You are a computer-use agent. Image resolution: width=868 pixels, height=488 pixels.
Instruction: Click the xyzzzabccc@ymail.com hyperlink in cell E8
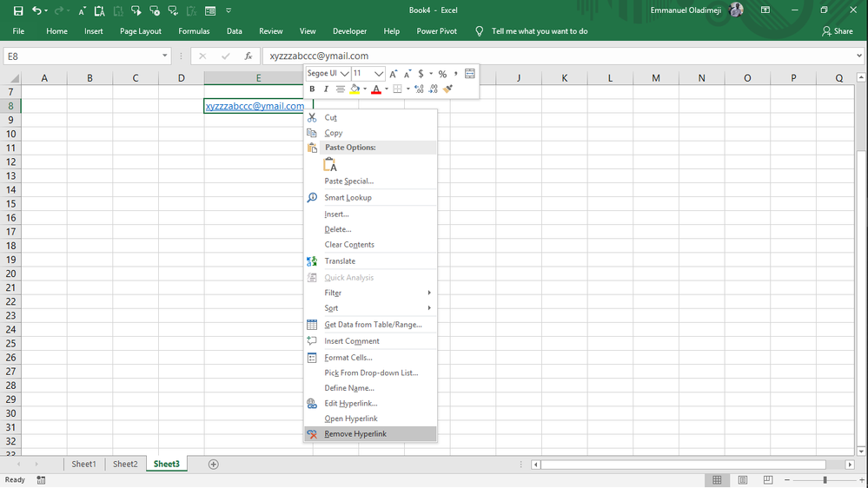pos(255,106)
